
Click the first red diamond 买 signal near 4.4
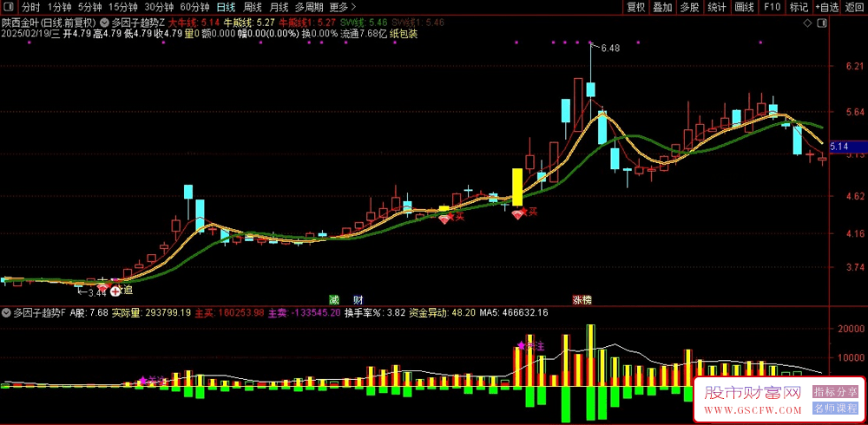pyautogui.click(x=444, y=219)
